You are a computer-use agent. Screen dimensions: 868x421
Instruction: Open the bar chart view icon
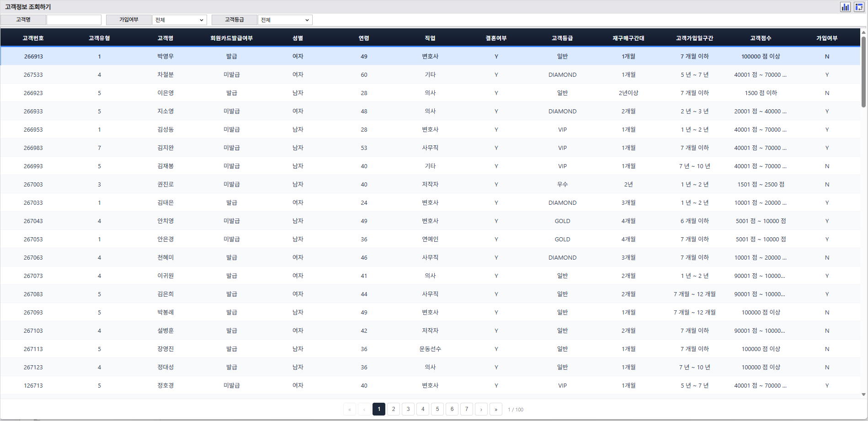(x=845, y=7)
